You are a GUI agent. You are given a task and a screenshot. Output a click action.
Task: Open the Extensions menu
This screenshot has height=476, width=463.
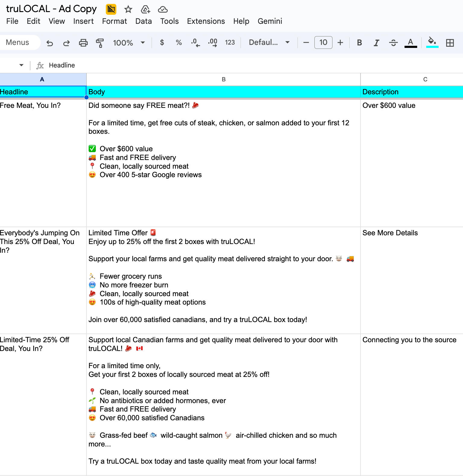pyautogui.click(x=206, y=21)
